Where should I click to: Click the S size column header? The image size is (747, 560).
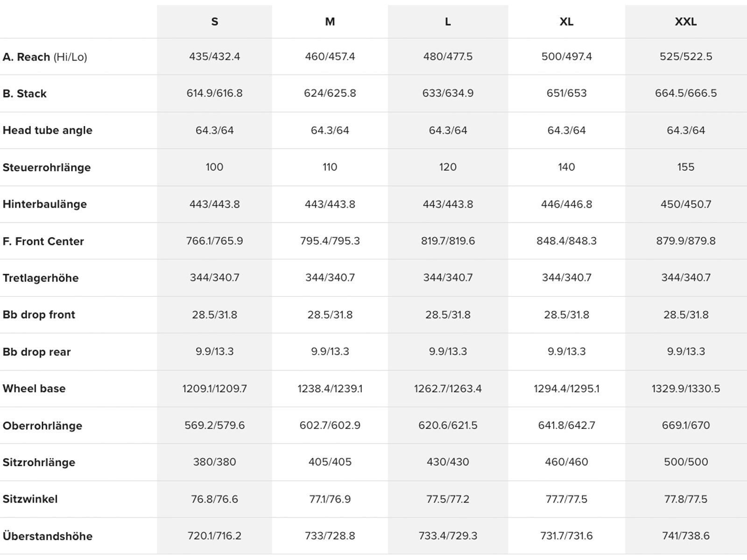(214, 22)
